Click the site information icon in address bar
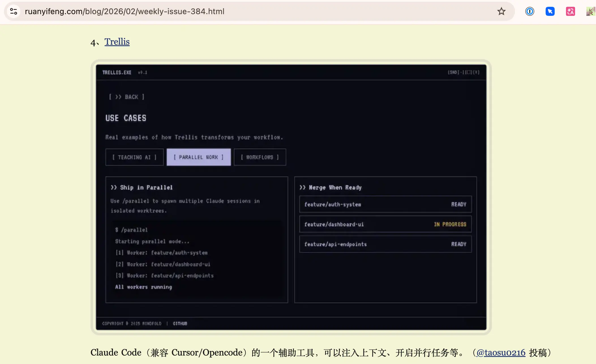This screenshot has height=364, width=596. coord(14,11)
